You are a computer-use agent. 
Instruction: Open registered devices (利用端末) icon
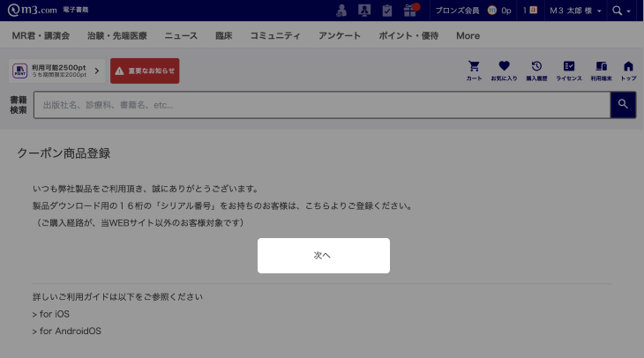[x=601, y=71]
